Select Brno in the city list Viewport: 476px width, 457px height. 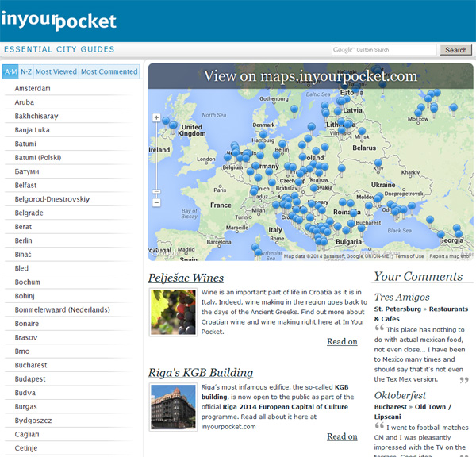(22, 351)
